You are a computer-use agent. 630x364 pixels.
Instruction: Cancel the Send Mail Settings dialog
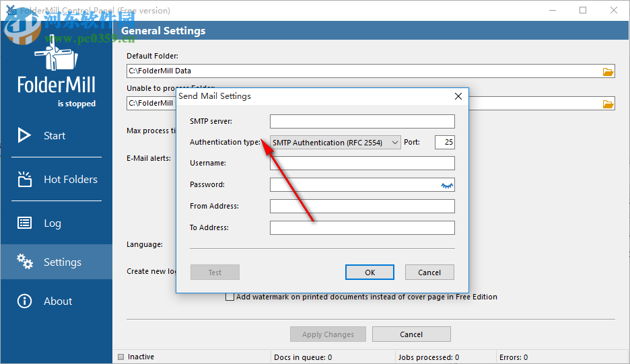(429, 272)
